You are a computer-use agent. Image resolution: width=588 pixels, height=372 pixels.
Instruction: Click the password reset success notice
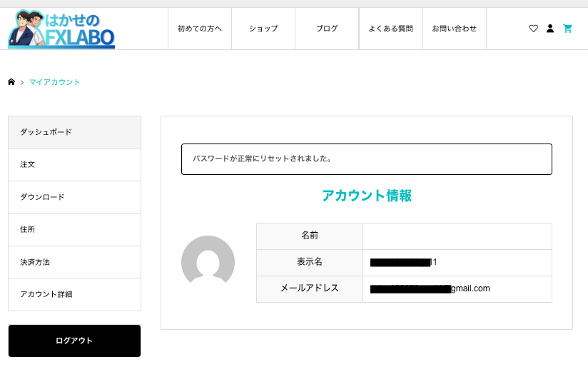click(x=367, y=159)
